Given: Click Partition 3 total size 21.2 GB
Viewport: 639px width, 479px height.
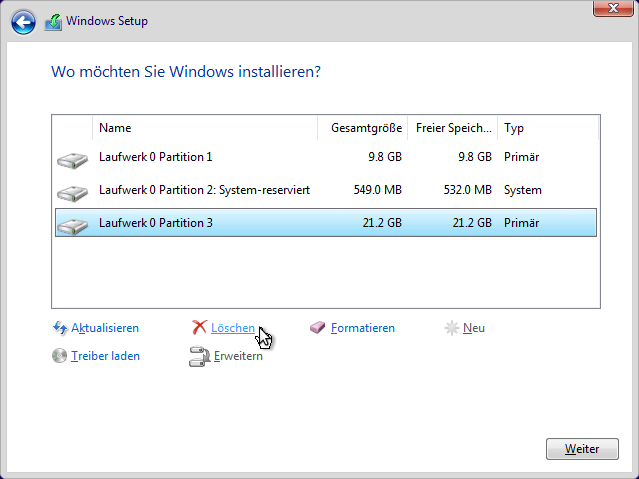Looking at the screenshot, I should pos(382,223).
